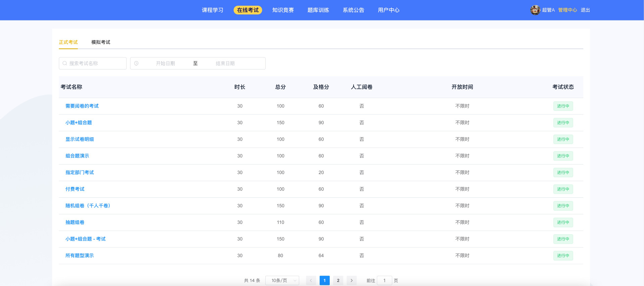The height and width of the screenshot is (286, 644).
Task: Open exam 显示试卷明细
Action: coord(80,139)
